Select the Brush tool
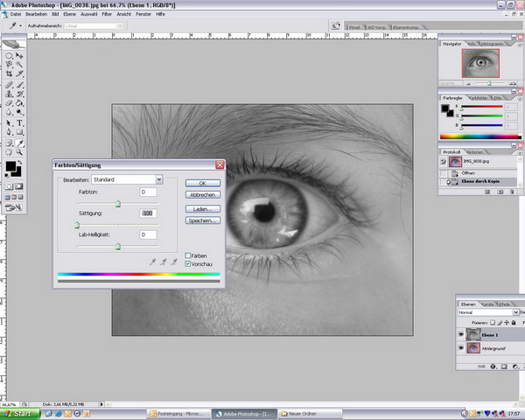Screen dimensions: 525x420 pyautogui.click(x=19, y=85)
